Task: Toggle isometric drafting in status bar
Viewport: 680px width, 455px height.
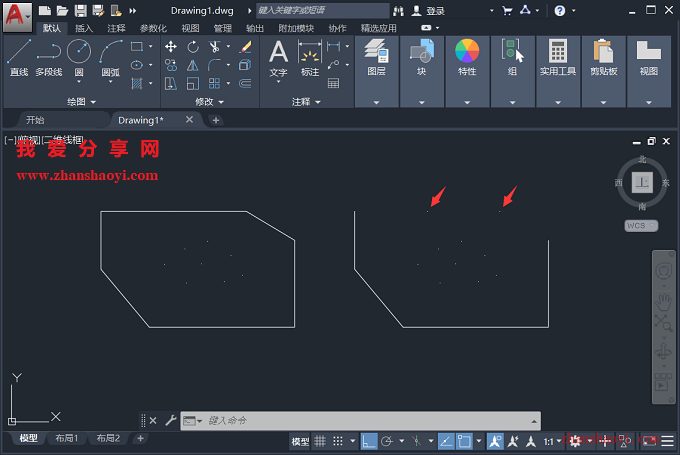Action: [417, 442]
